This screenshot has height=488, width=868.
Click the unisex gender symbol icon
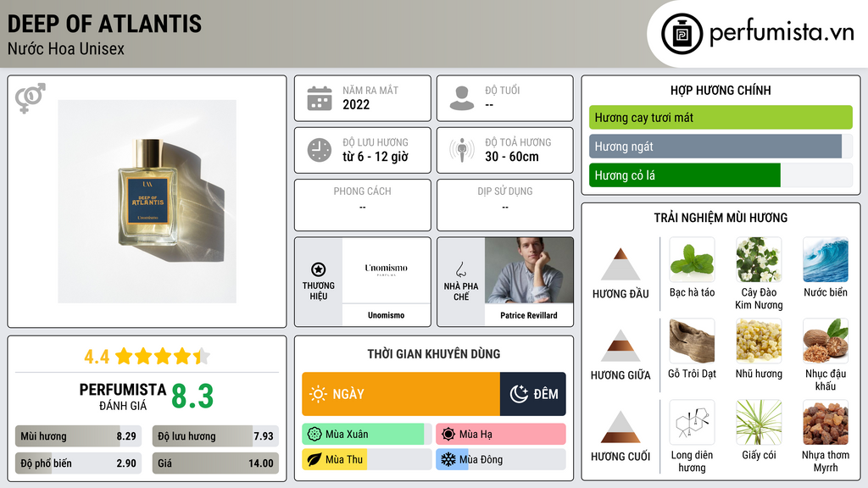31,98
